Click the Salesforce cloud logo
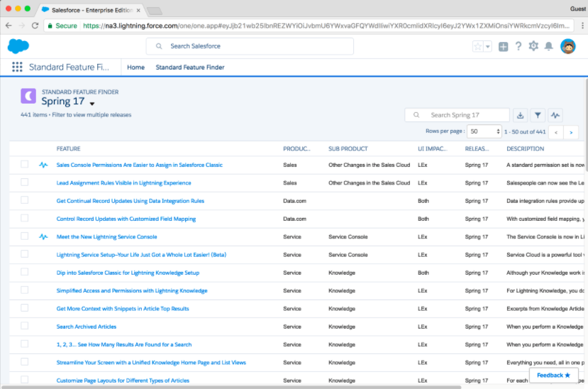The image size is (588, 389). pyautogui.click(x=18, y=46)
